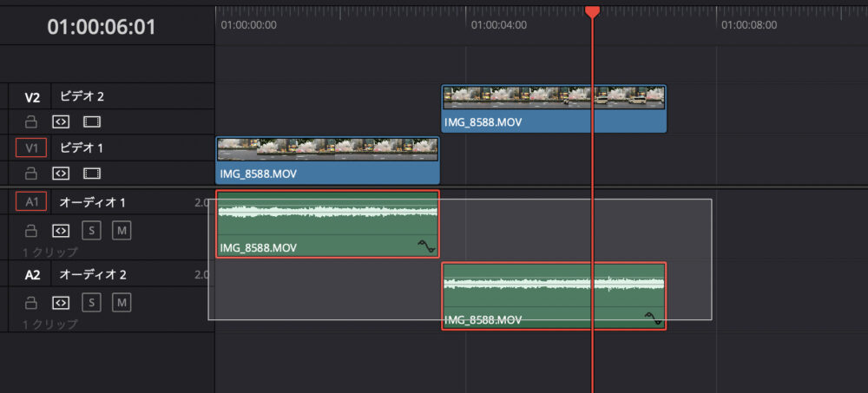Open the curve icon on A2 clip
The height and width of the screenshot is (393, 868).
(x=653, y=318)
